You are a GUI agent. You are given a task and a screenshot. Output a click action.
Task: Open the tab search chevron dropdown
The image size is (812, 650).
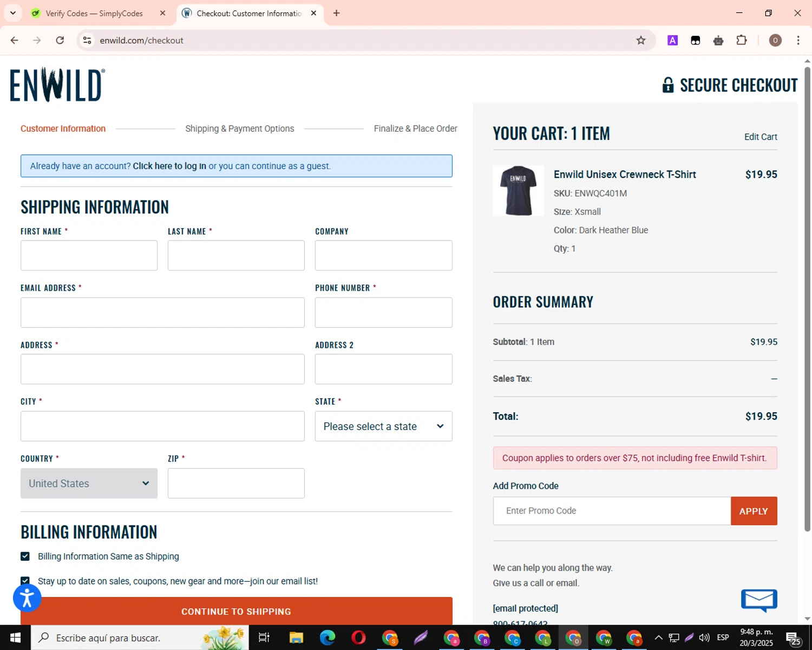tap(13, 13)
